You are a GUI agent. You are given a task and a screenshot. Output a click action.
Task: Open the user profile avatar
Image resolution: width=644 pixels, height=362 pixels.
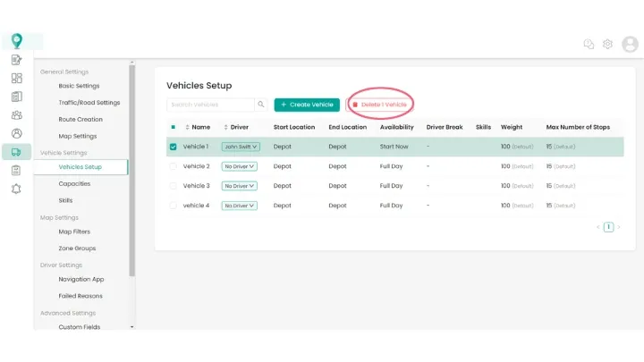click(631, 44)
